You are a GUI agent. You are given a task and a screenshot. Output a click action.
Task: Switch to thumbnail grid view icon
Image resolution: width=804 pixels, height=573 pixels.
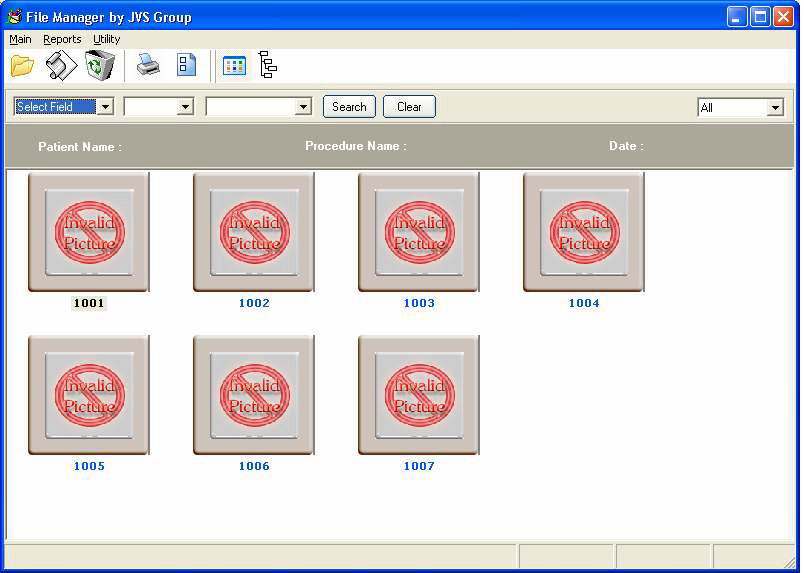click(x=234, y=66)
